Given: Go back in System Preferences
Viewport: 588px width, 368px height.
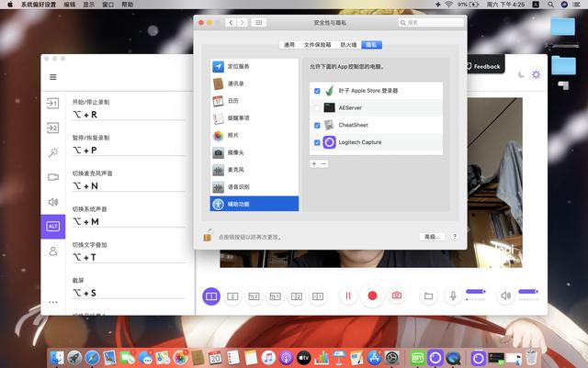Looking at the screenshot, I should coord(231,23).
